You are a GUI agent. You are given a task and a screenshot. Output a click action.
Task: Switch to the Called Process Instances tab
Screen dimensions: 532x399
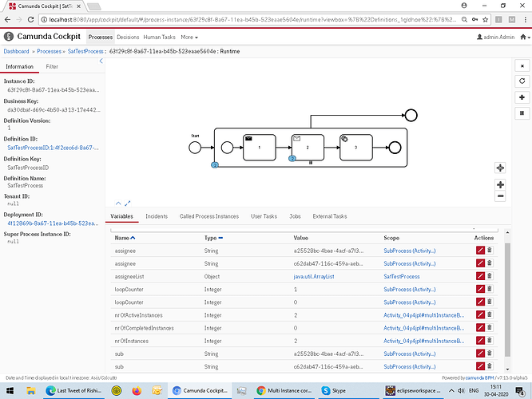tap(209, 216)
